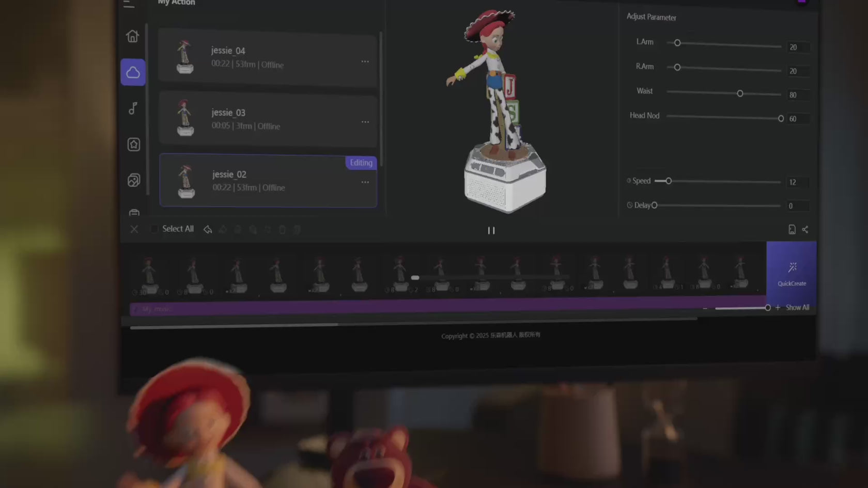868x488 pixels.
Task: Open the jessie_03 more options menu
Action: [x=365, y=122]
